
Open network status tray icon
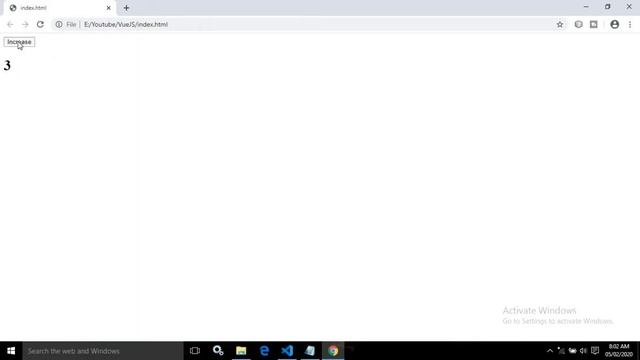click(561, 351)
